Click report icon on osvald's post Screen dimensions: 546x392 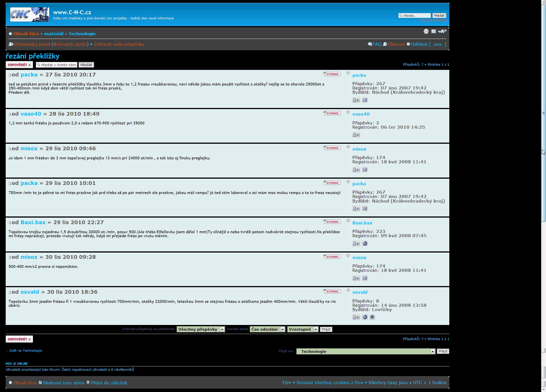[x=348, y=290]
